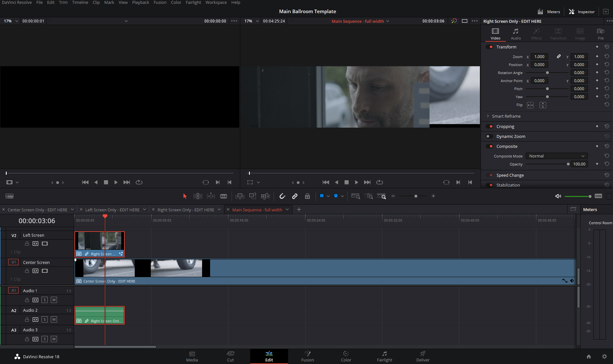Open project settings gear icon
The height and width of the screenshot is (364, 613).
(604, 357)
